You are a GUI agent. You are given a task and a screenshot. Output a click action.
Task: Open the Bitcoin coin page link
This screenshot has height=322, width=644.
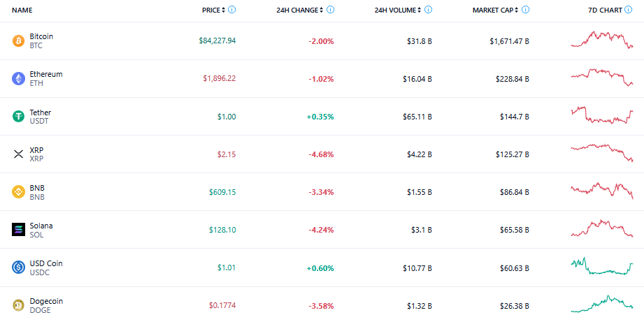(41, 36)
